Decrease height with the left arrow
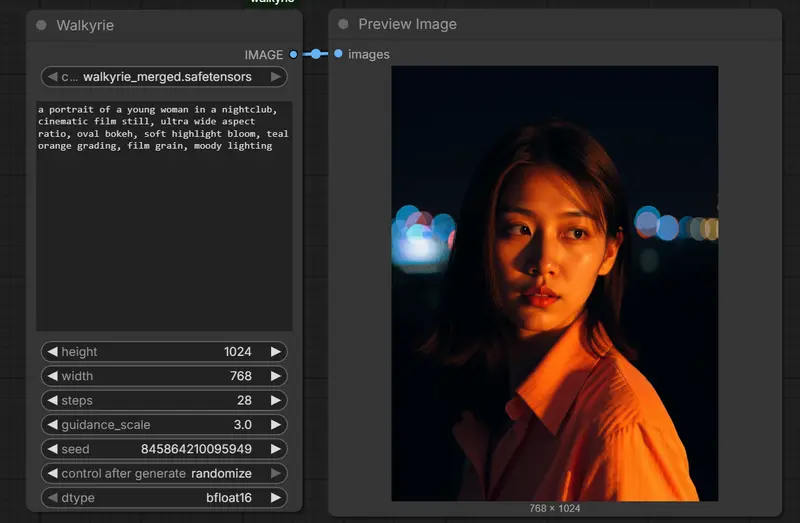 pyautogui.click(x=52, y=352)
